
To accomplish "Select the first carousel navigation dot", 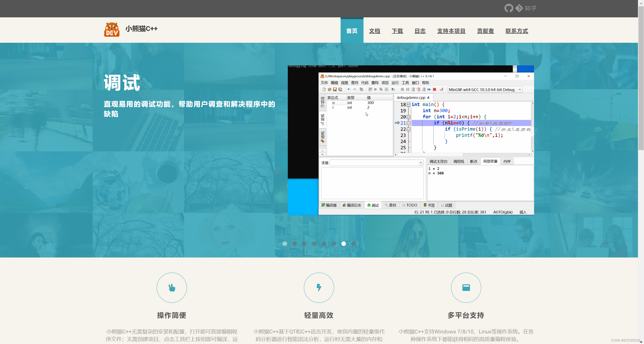I will pos(285,243).
